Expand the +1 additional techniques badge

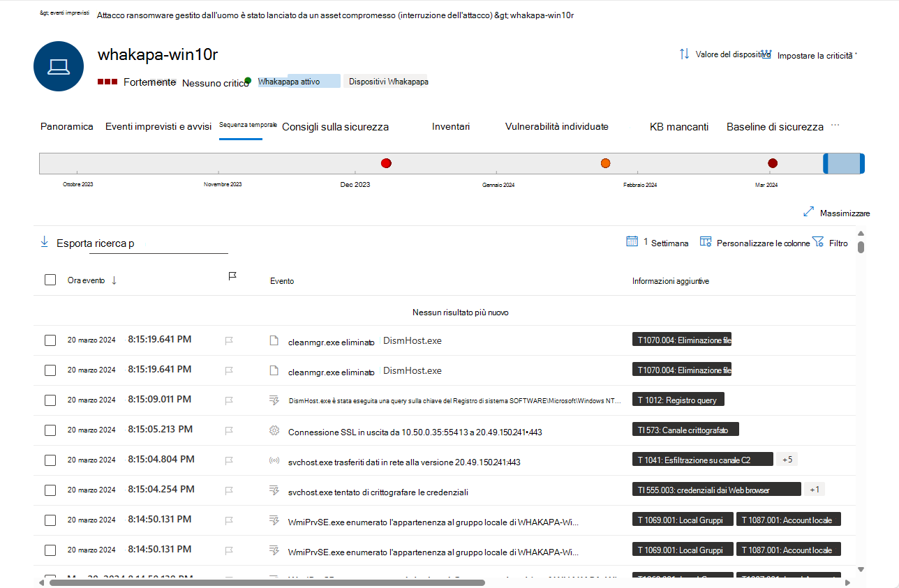coord(815,490)
